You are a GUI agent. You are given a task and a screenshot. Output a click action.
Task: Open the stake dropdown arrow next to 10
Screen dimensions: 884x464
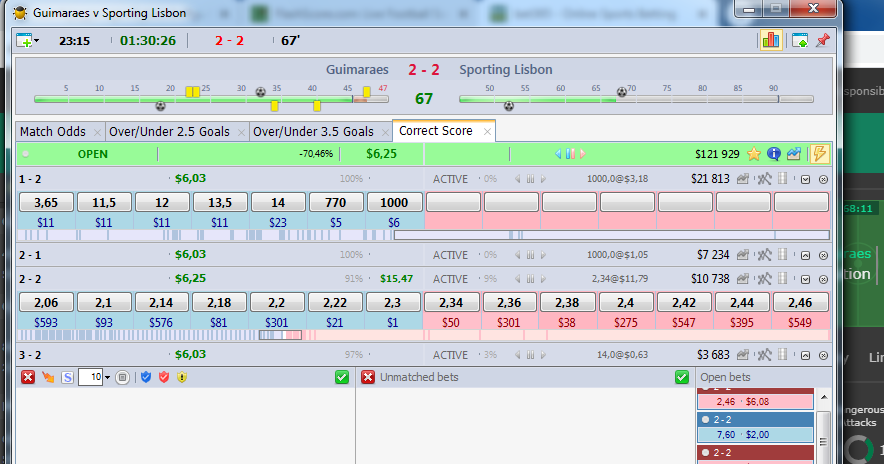[108, 378]
